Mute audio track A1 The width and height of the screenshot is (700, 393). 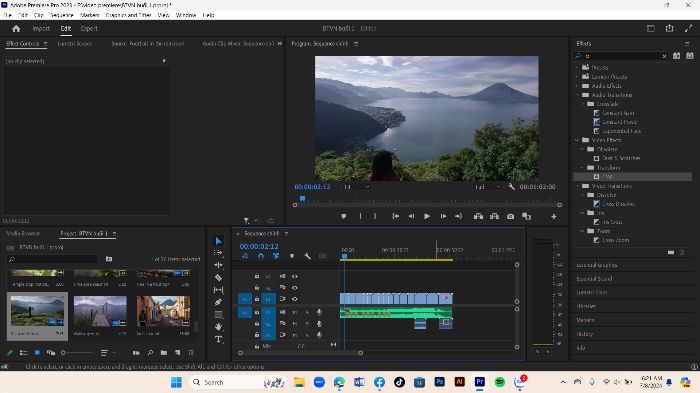[295, 312]
